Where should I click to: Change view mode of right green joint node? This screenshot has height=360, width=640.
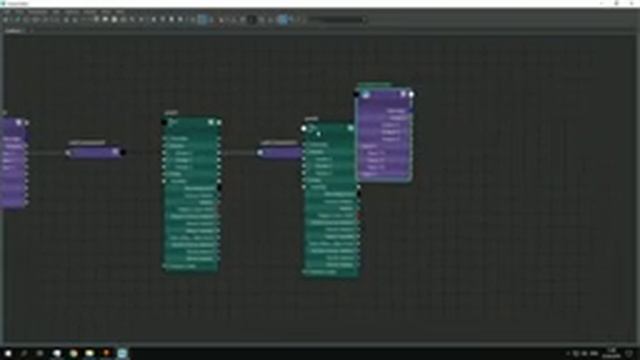[x=351, y=128]
